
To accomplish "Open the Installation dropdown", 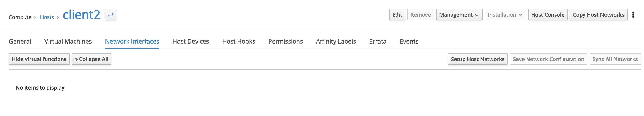I will coord(505,15).
